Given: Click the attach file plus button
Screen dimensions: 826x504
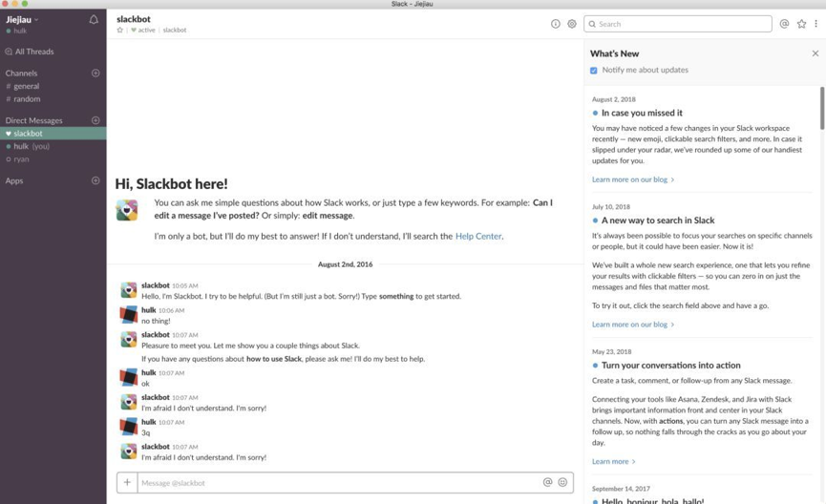Looking at the screenshot, I should tap(127, 482).
